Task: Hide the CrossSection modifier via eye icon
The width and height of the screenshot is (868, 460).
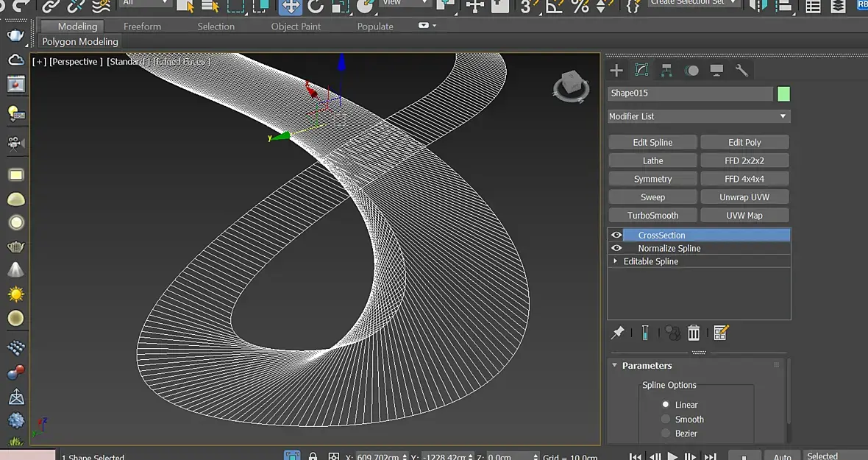Action: (616, 236)
